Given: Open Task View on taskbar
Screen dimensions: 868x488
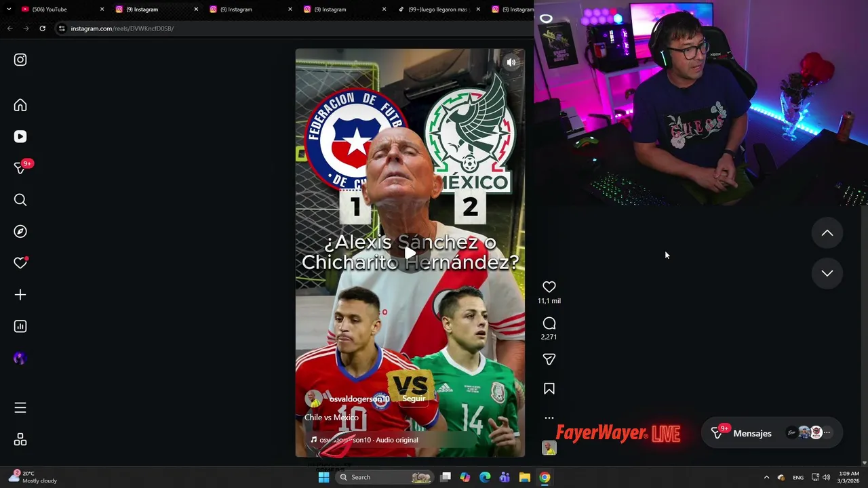Looking at the screenshot, I should [x=446, y=477].
